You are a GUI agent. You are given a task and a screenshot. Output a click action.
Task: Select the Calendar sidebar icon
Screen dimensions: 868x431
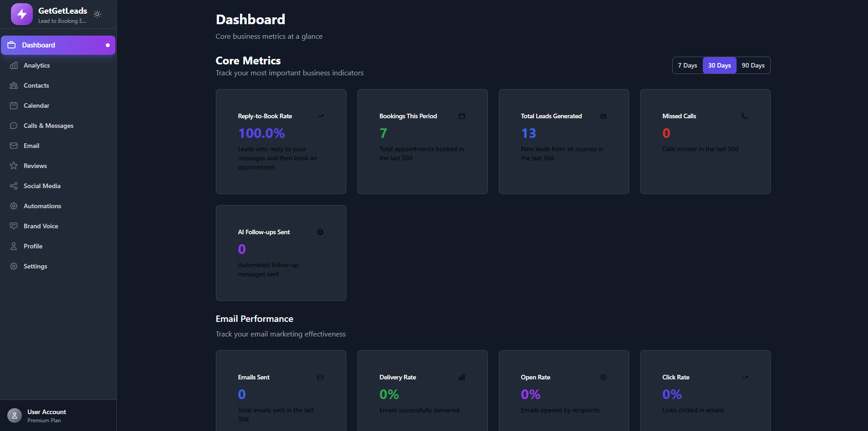pyautogui.click(x=14, y=105)
